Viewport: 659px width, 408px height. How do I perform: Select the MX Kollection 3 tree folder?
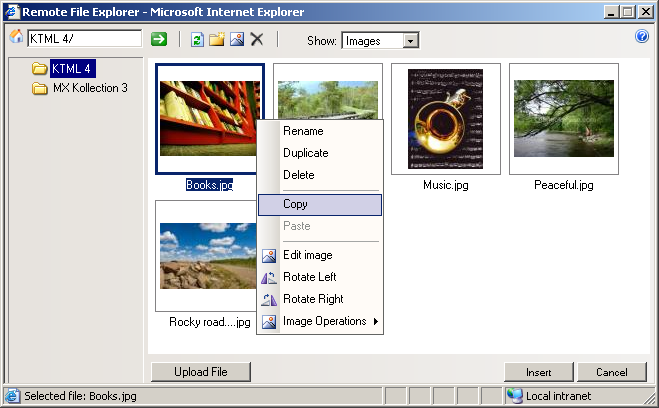tap(90, 88)
